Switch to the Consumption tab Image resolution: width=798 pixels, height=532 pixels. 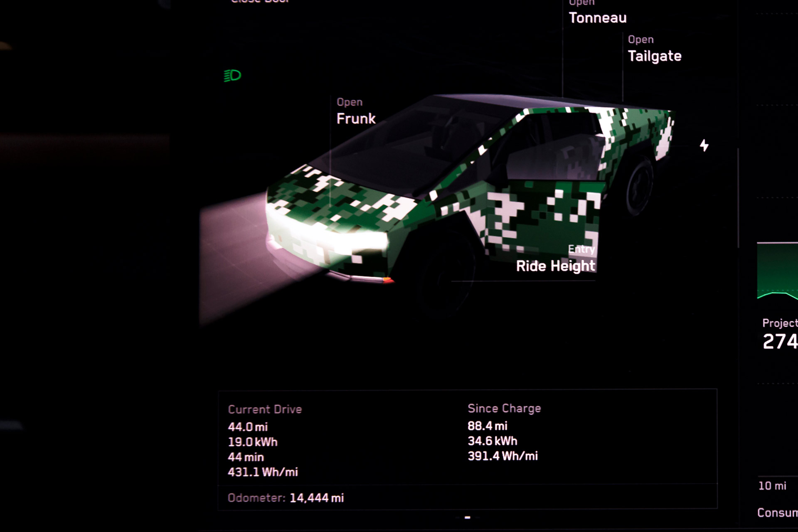[777, 512]
